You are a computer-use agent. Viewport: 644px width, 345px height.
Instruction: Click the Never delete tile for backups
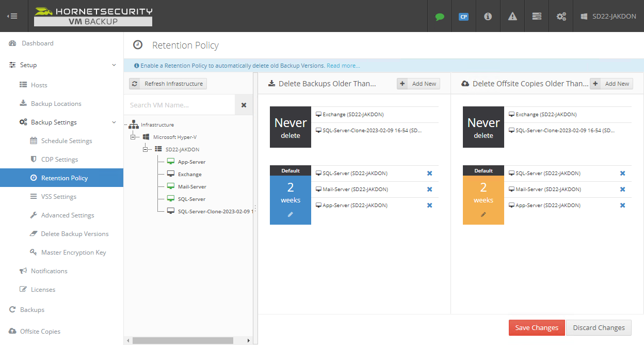coord(291,127)
